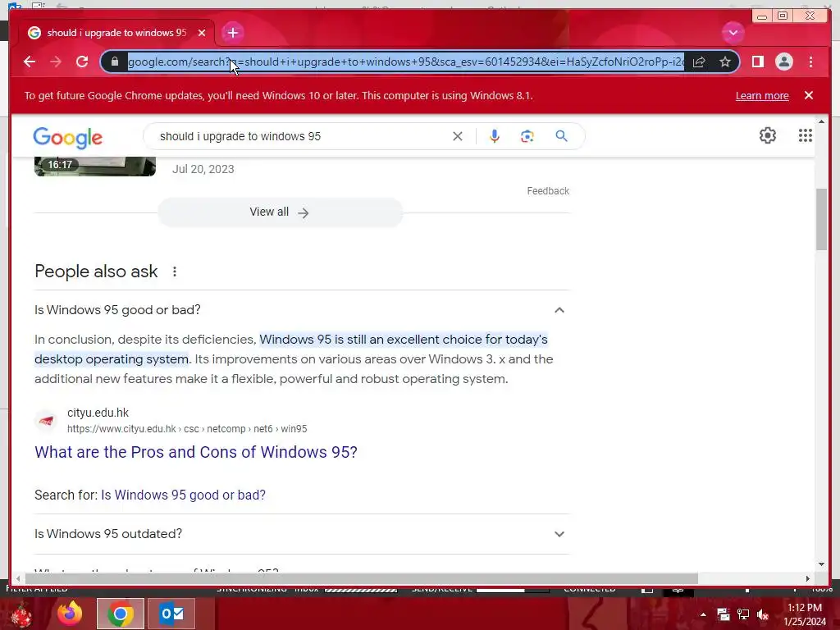Open the Learn more link in the update banner

click(x=762, y=95)
